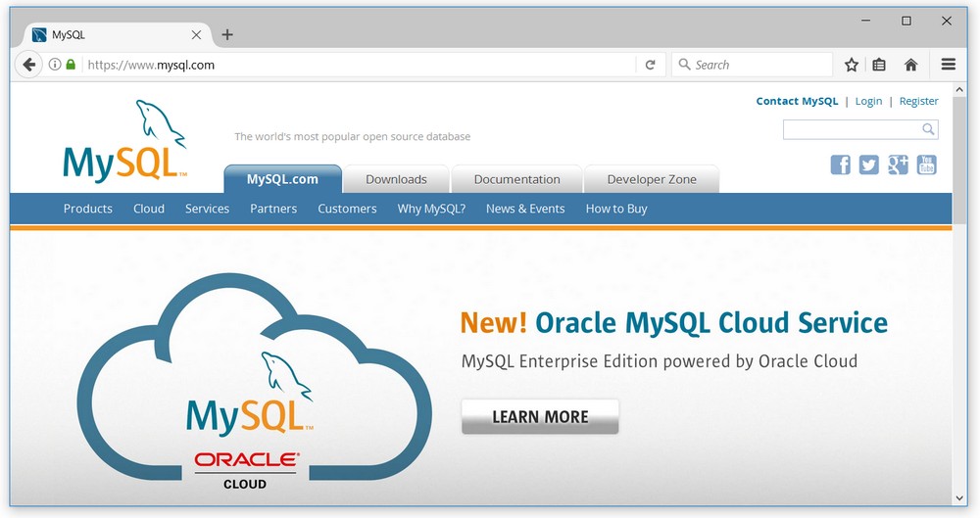Open News & Events menu item
The image size is (980, 518).
[x=525, y=209]
